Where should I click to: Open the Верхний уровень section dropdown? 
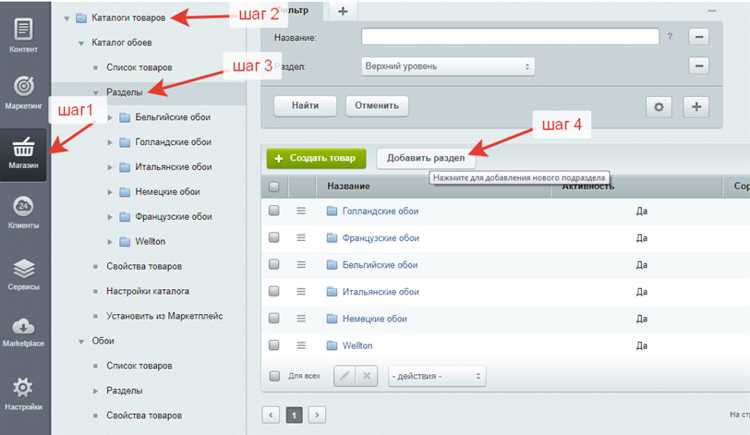448,66
